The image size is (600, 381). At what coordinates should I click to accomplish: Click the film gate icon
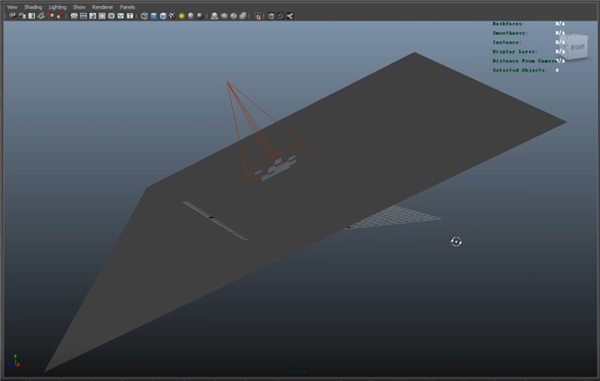(83, 16)
